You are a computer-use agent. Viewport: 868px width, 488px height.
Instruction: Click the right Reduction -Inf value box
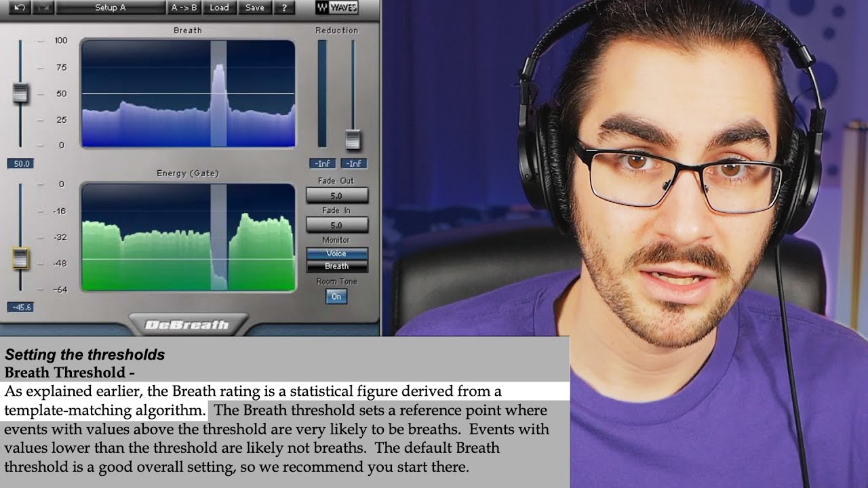click(x=354, y=163)
